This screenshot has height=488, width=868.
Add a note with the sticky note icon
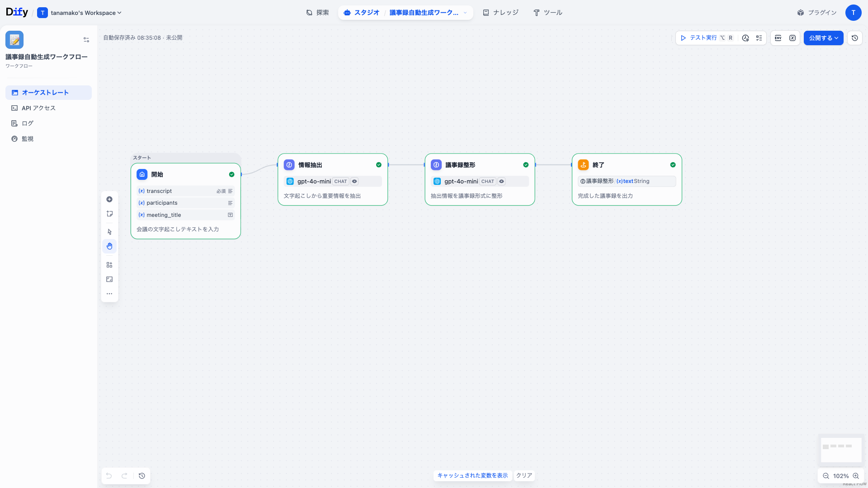[109, 214]
